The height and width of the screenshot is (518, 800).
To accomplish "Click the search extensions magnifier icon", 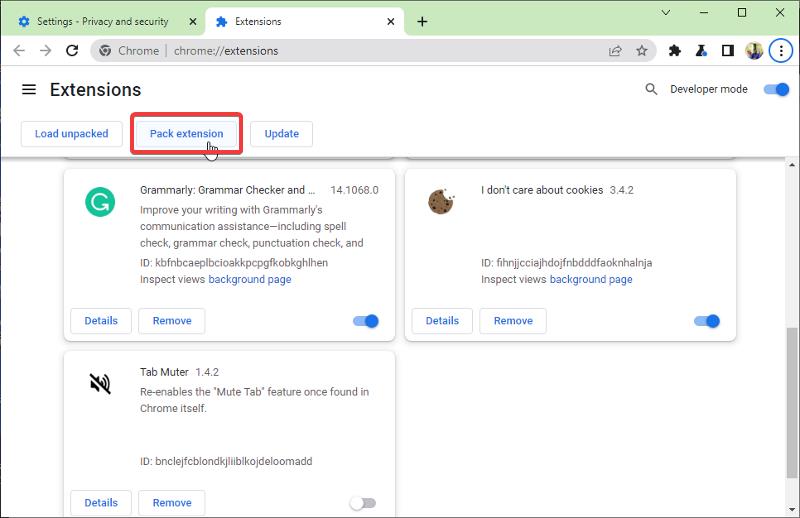I will click(x=651, y=89).
